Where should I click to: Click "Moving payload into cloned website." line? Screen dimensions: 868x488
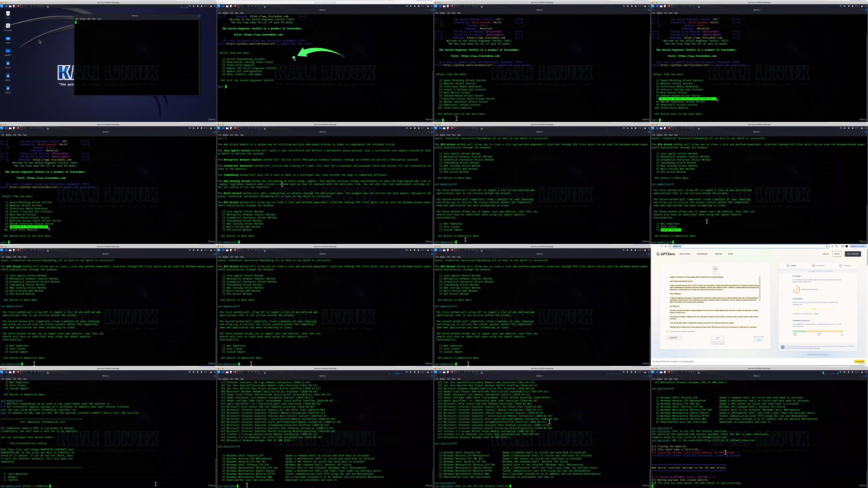[683, 480]
